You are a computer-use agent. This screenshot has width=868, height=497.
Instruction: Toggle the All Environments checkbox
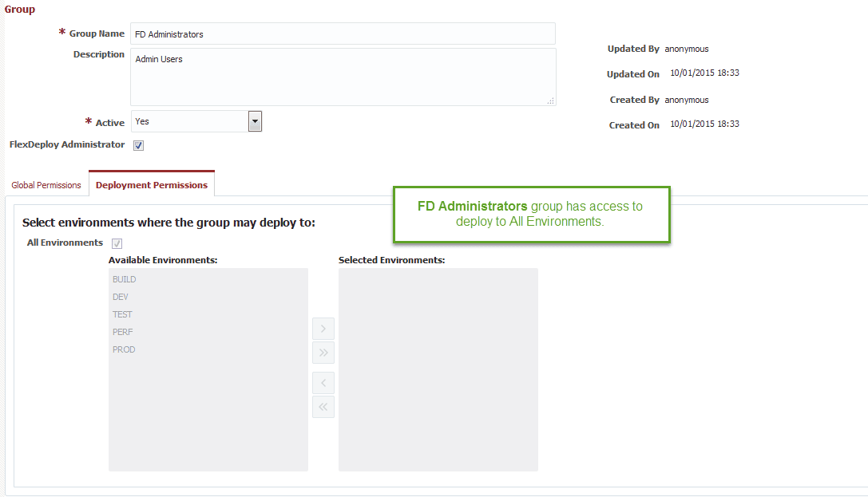pos(117,243)
